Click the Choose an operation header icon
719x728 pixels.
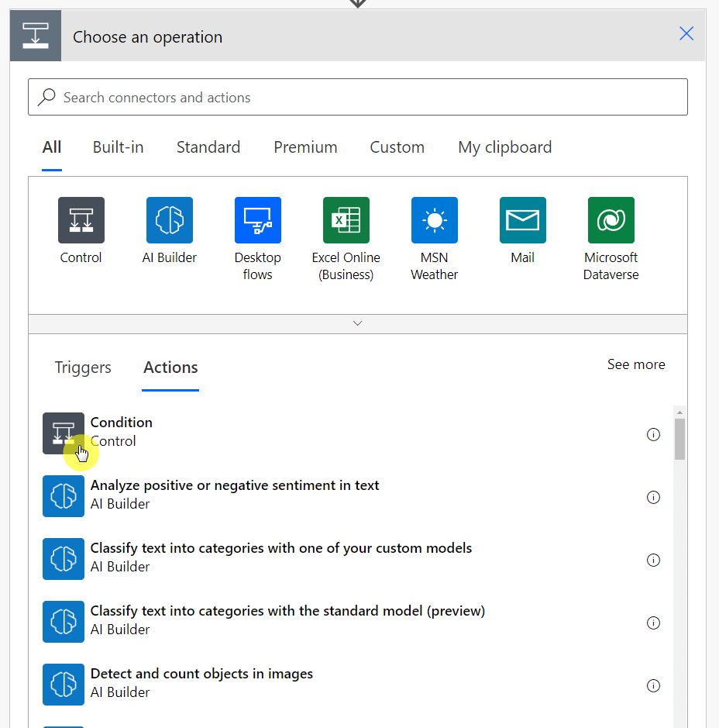[36, 36]
